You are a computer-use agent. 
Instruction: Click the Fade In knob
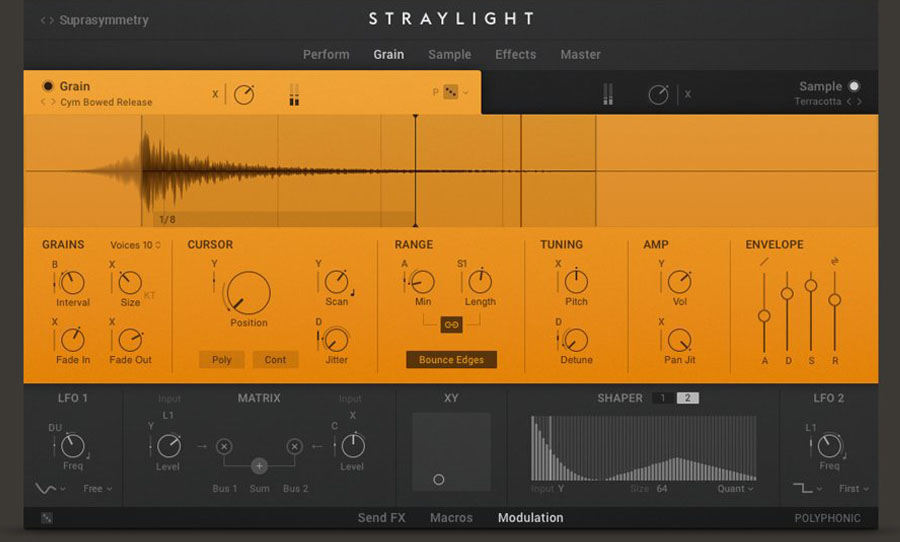tap(73, 340)
